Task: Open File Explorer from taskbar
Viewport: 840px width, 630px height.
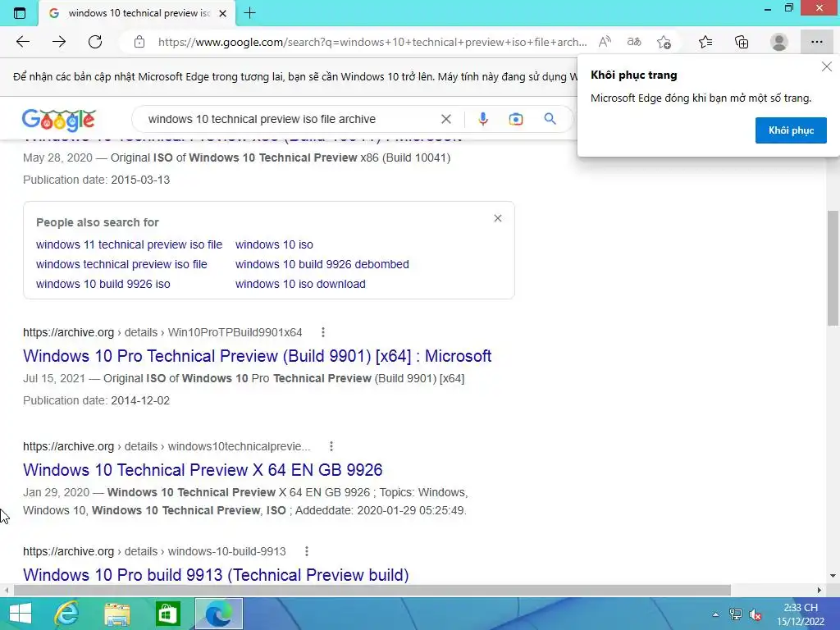Action: point(117,614)
